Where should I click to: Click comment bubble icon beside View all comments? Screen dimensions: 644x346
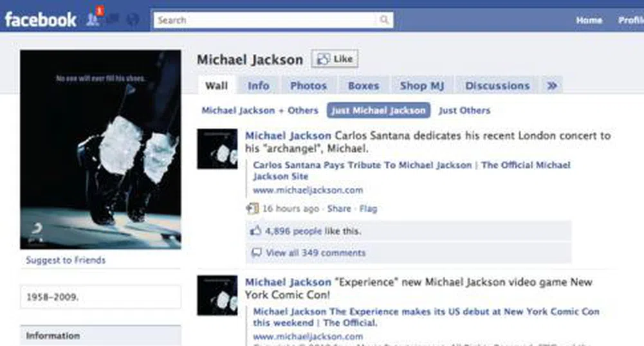[256, 253]
